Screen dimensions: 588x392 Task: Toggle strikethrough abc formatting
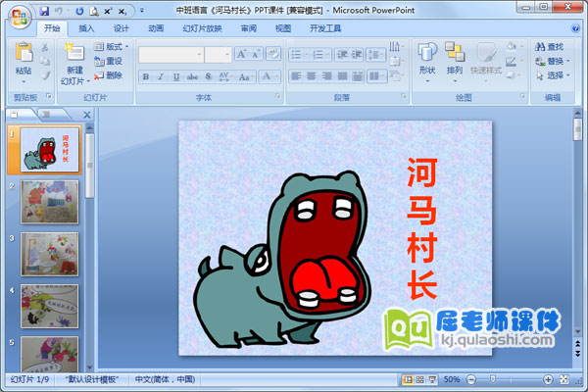(x=192, y=76)
